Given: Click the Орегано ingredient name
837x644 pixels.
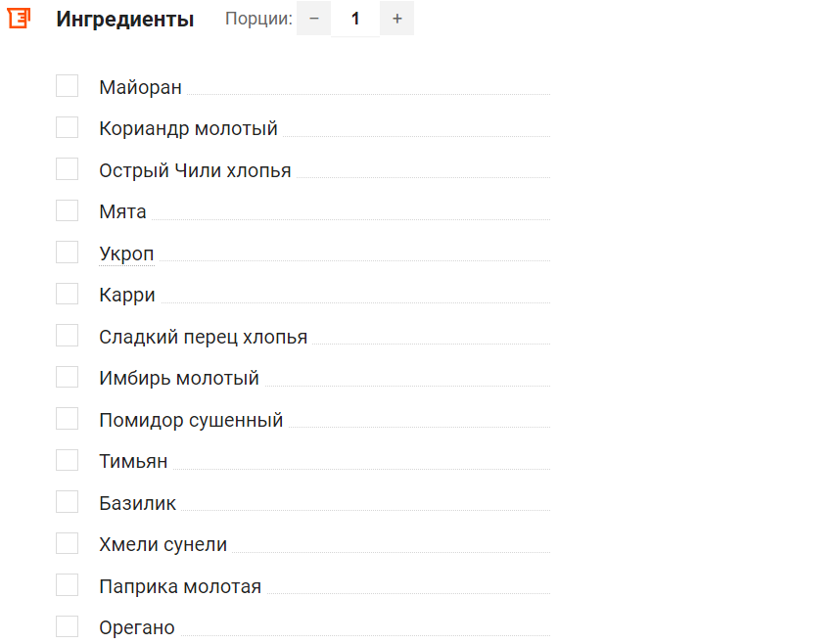Looking at the screenshot, I should [137, 628].
